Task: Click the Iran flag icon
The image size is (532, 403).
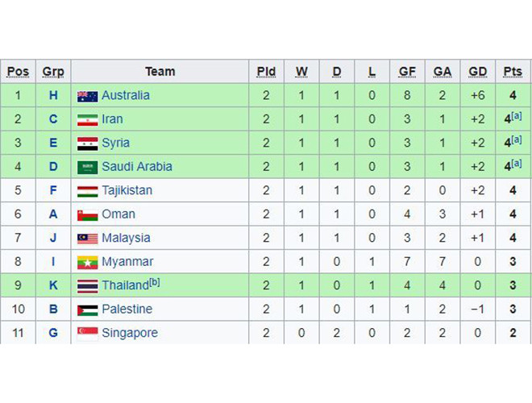Action: (x=87, y=120)
